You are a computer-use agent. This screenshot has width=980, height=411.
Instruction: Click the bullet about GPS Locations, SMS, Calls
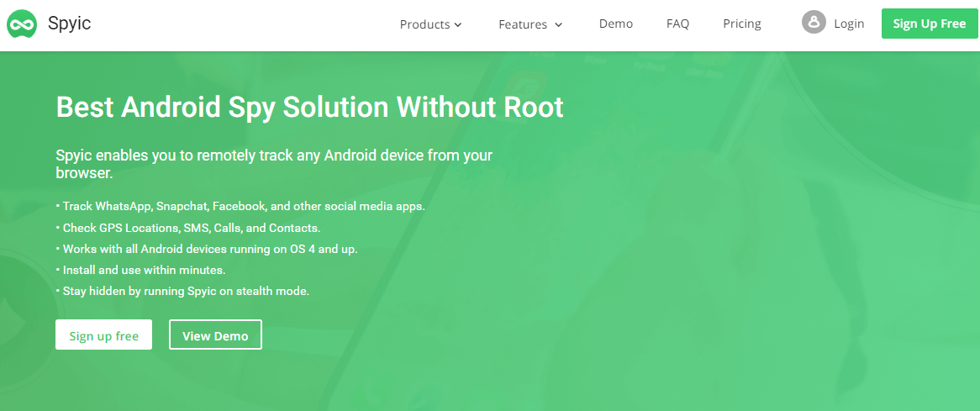(x=188, y=228)
